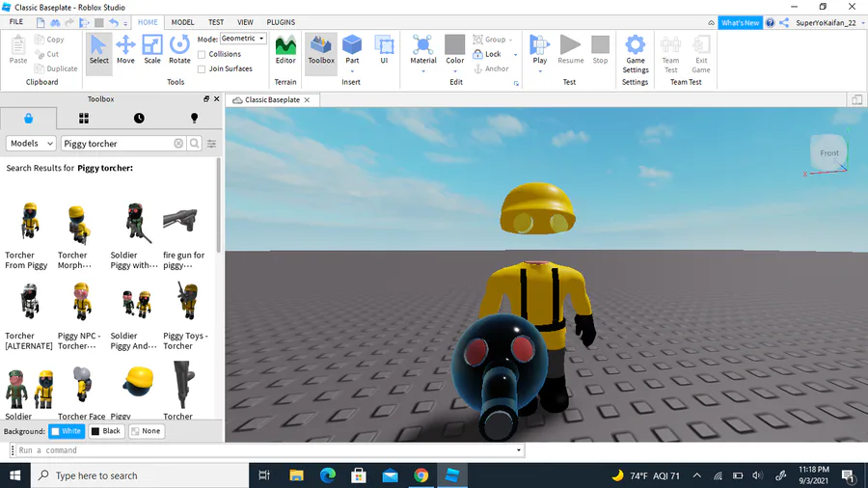Click the Front face view cube

click(828, 152)
